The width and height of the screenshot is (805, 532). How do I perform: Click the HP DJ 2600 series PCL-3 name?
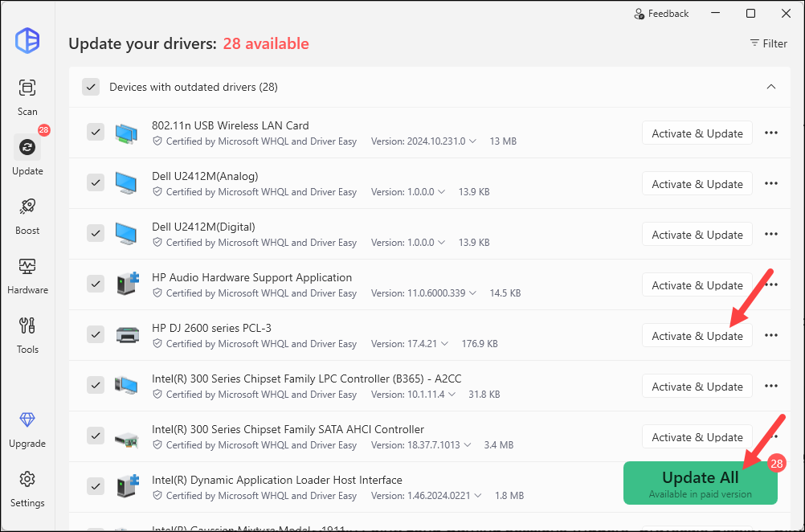(x=211, y=328)
